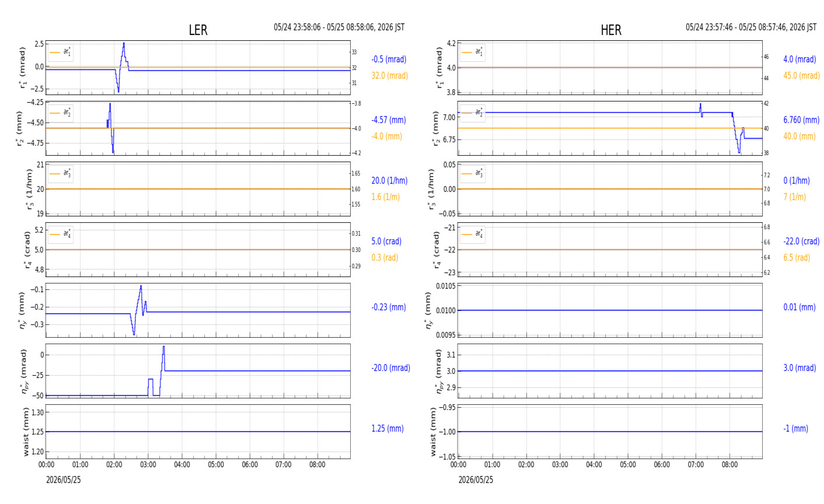Click the orange 45.0 (mrad) value
This screenshot has height=504, width=824.
click(x=801, y=76)
